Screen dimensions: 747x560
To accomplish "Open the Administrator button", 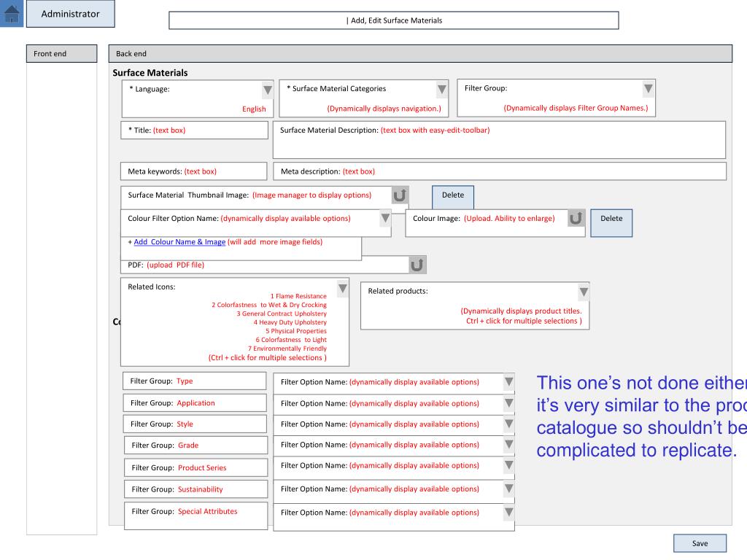I will [x=71, y=14].
